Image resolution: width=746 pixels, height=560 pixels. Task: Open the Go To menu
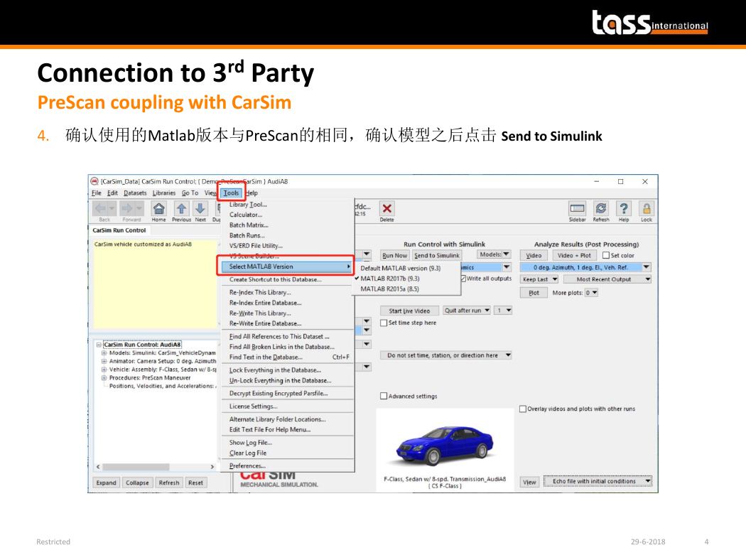(190, 193)
